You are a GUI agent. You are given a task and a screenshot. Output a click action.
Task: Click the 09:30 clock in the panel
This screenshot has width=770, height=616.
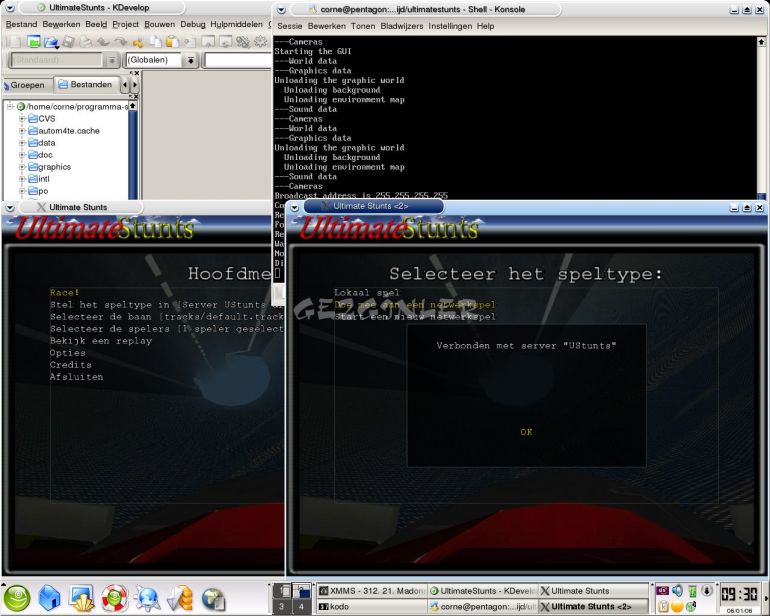click(x=739, y=594)
